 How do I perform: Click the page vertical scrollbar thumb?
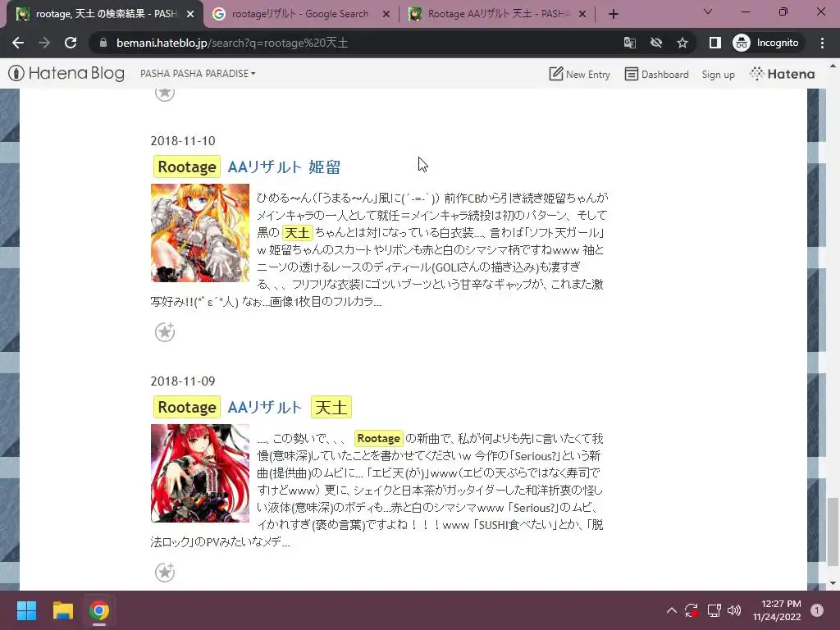833,532
